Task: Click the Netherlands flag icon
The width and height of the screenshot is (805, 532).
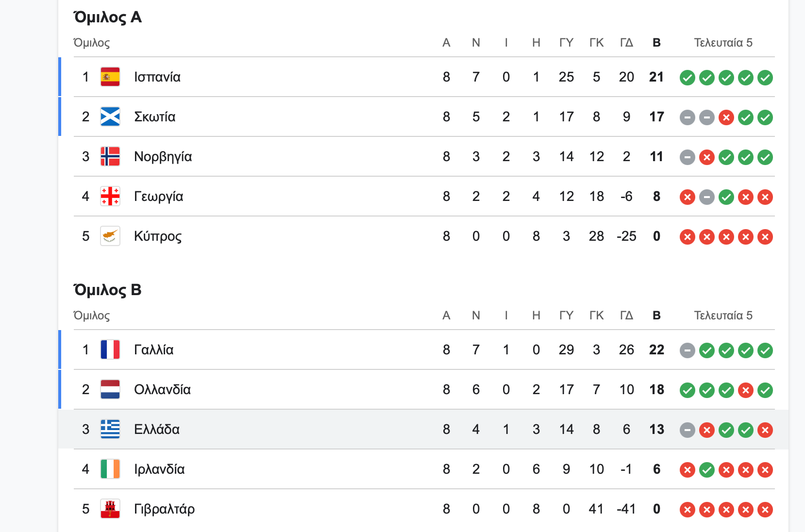Action: 110,389
